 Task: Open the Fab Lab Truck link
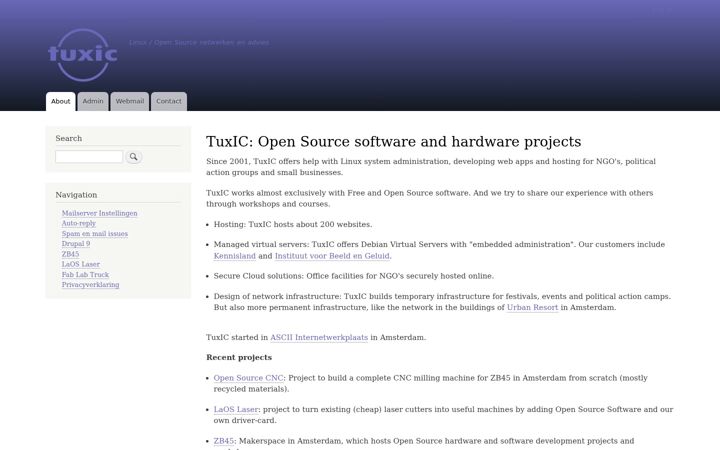[x=85, y=275]
